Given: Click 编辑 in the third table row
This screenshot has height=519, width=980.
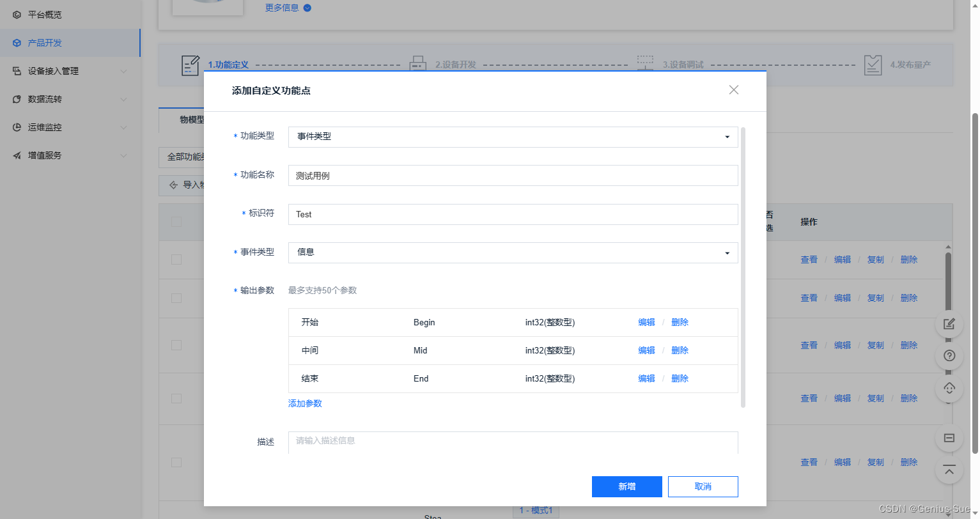Looking at the screenshot, I should (x=842, y=345).
